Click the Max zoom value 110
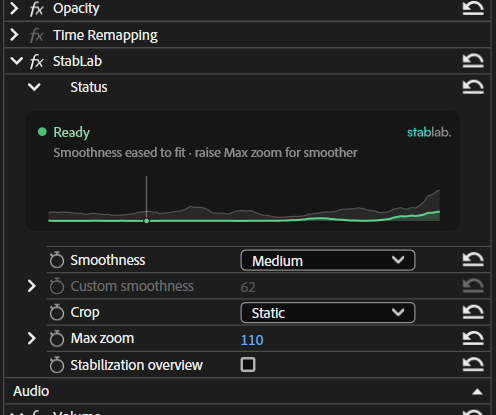Viewport: 496px width, 415px height. point(252,340)
